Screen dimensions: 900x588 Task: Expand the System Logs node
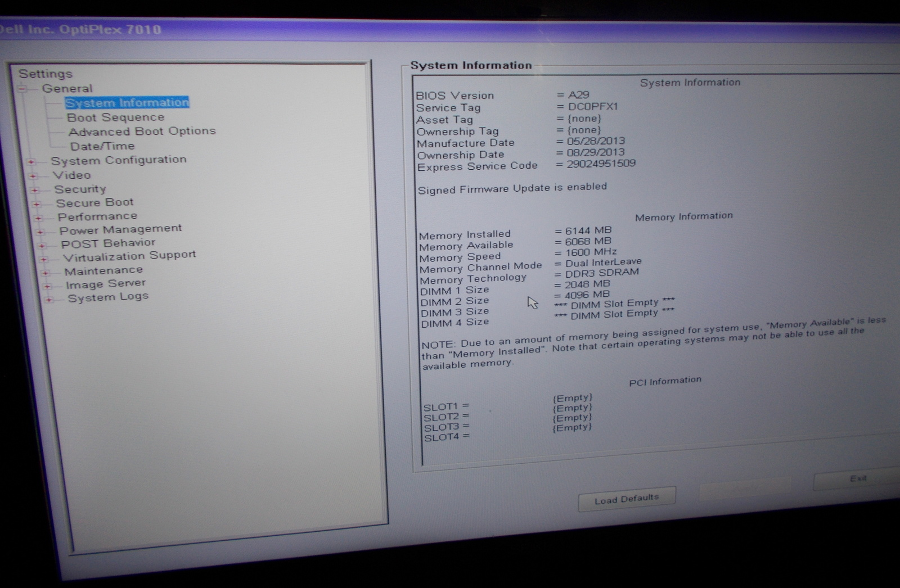[x=49, y=300]
